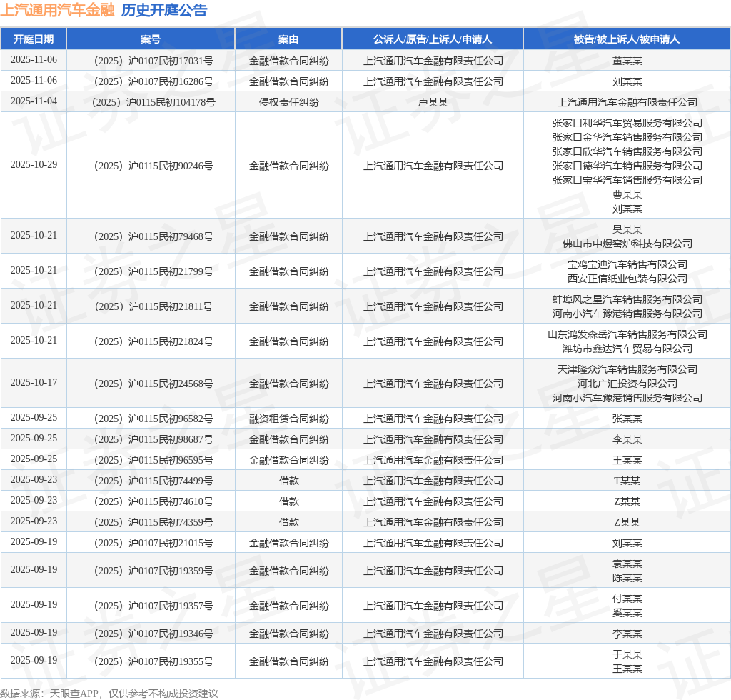Click case number 沪0107民初19357号

point(153,605)
